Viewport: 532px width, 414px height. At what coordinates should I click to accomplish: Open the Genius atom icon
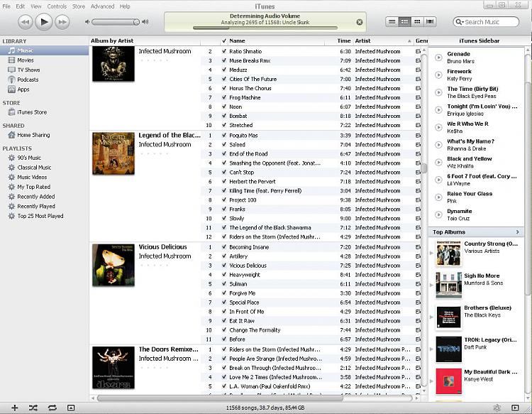(x=497, y=408)
